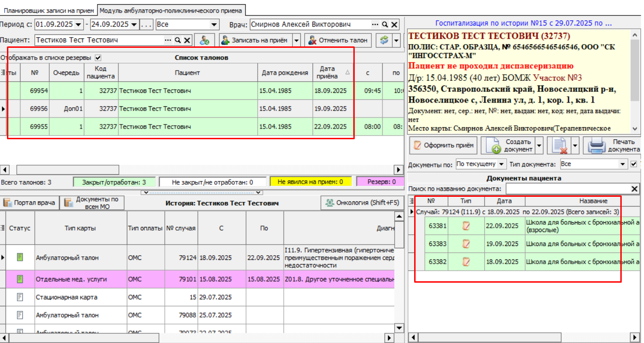Search patient using the Пациент magnifier icon

(x=178, y=40)
